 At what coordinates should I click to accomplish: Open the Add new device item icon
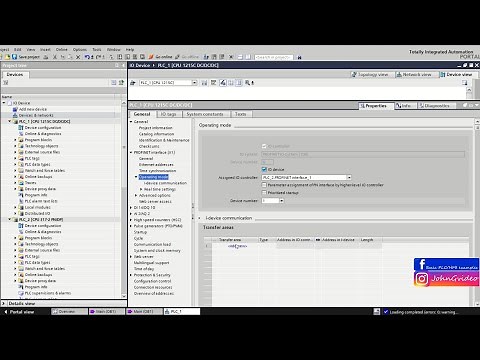click(x=15, y=109)
